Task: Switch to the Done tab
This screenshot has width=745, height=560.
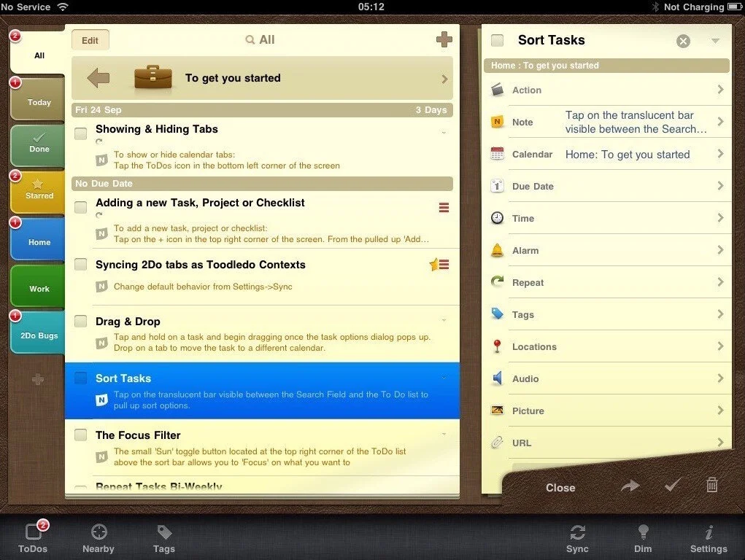Action: (37, 145)
